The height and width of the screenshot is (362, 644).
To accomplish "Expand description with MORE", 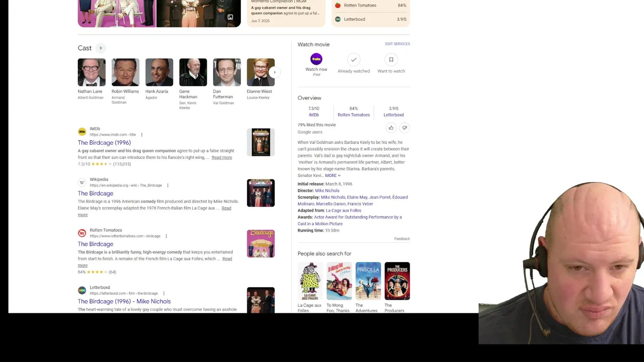I will [x=333, y=175].
